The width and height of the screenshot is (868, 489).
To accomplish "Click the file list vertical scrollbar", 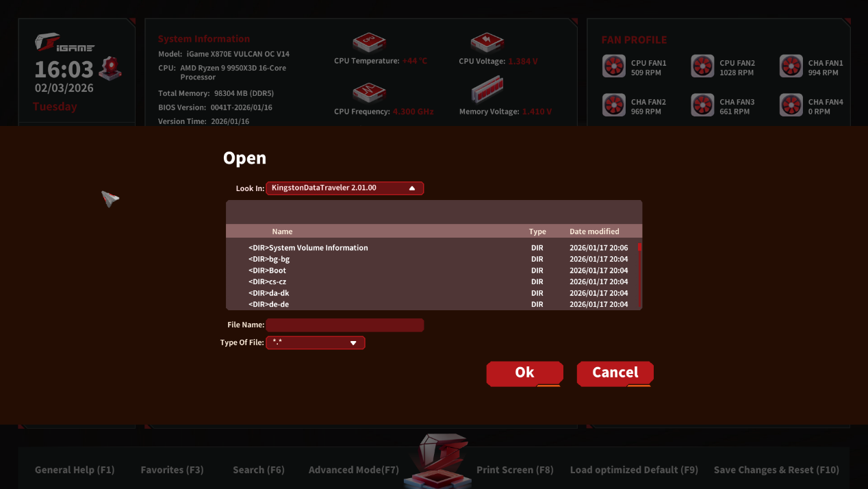I will pyautogui.click(x=639, y=274).
